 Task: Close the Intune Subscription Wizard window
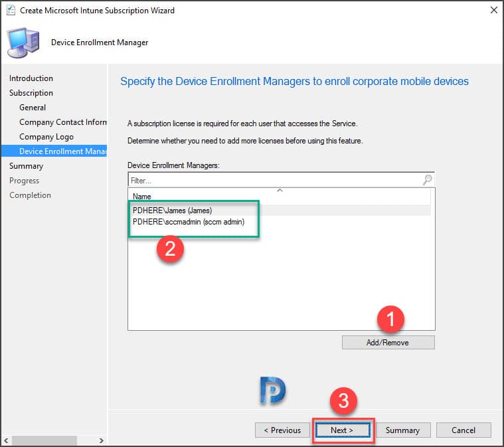tap(494, 10)
